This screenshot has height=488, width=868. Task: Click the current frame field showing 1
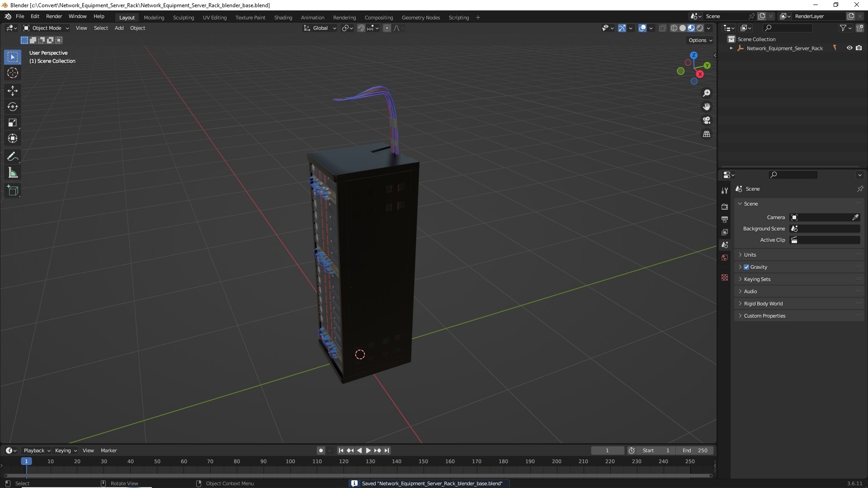(x=607, y=450)
